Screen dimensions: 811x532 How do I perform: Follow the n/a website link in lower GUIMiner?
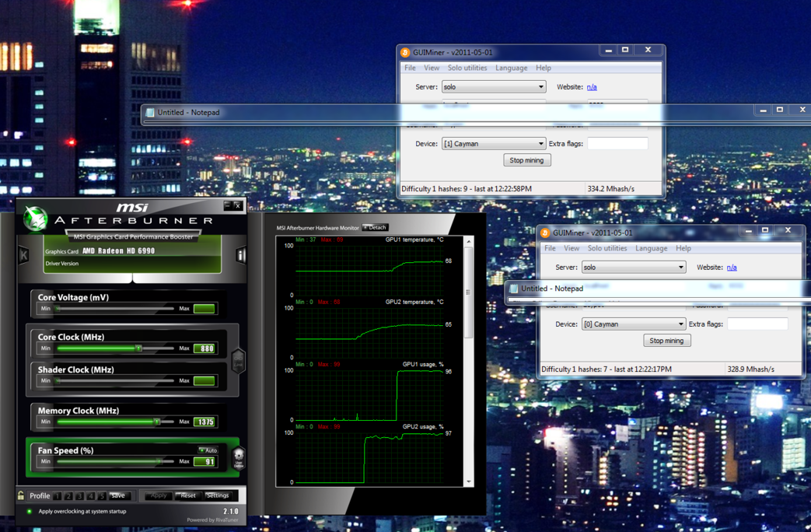pos(732,268)
